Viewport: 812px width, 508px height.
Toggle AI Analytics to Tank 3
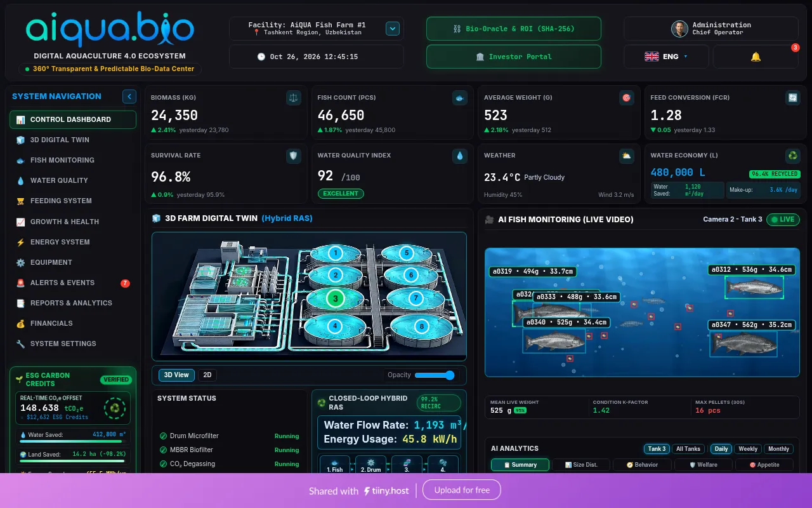[657, 449]
